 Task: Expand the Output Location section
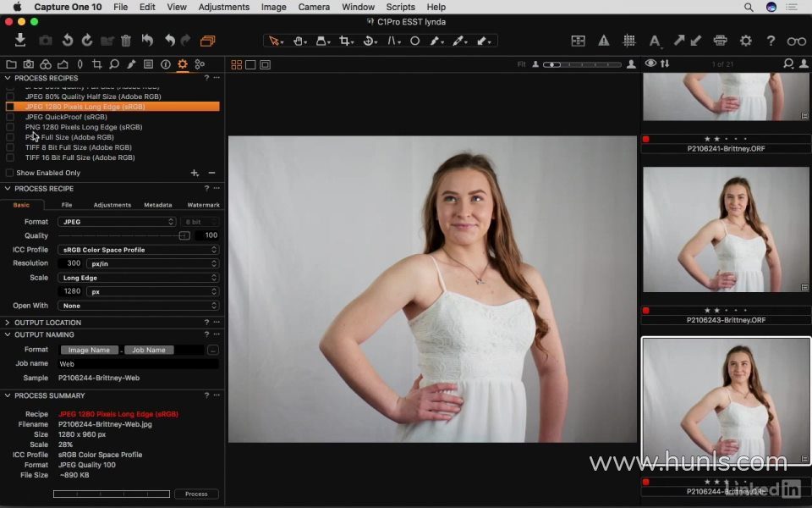(47, 323)
